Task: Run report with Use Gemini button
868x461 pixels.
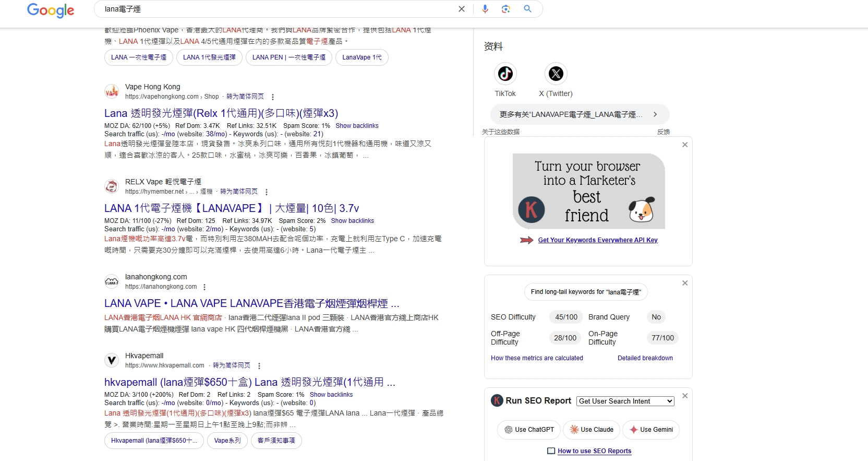Action: 651,430
